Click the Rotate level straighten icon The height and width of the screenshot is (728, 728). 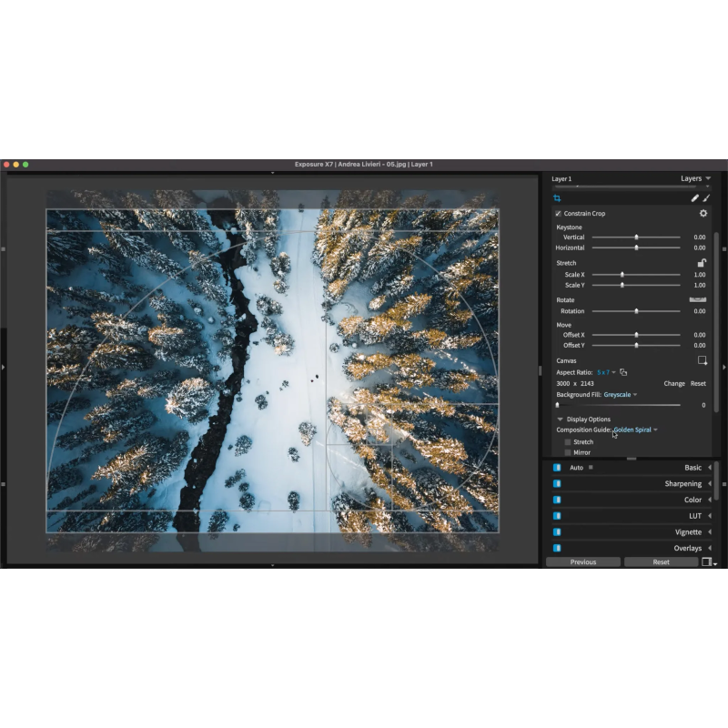point(698,299)
